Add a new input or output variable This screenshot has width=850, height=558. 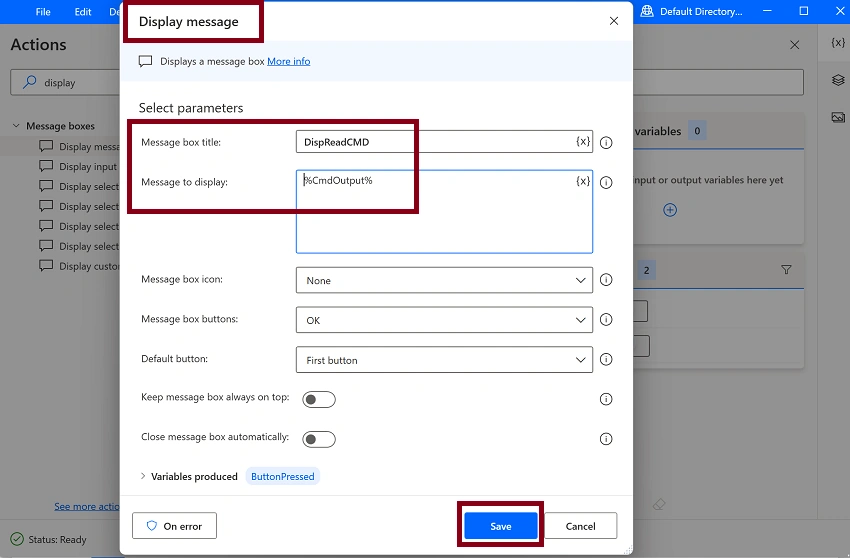tap(670, 210)
